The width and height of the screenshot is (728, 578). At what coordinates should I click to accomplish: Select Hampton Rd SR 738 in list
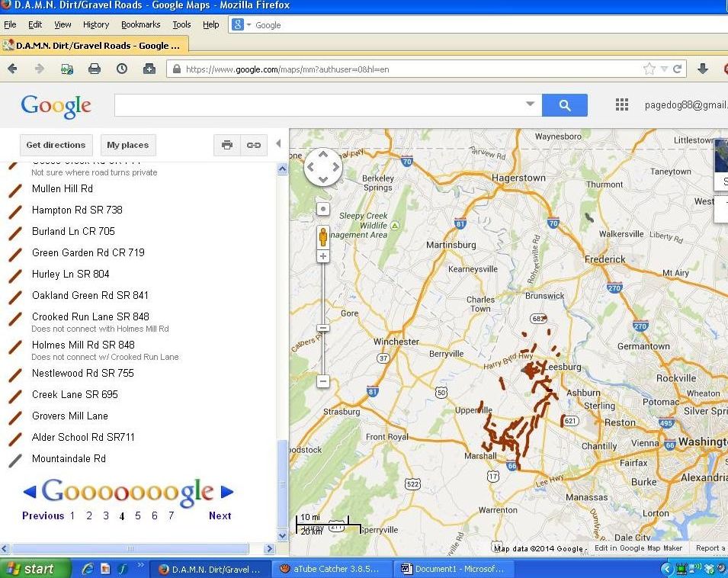pyautogui.click(x=77, y=210)
